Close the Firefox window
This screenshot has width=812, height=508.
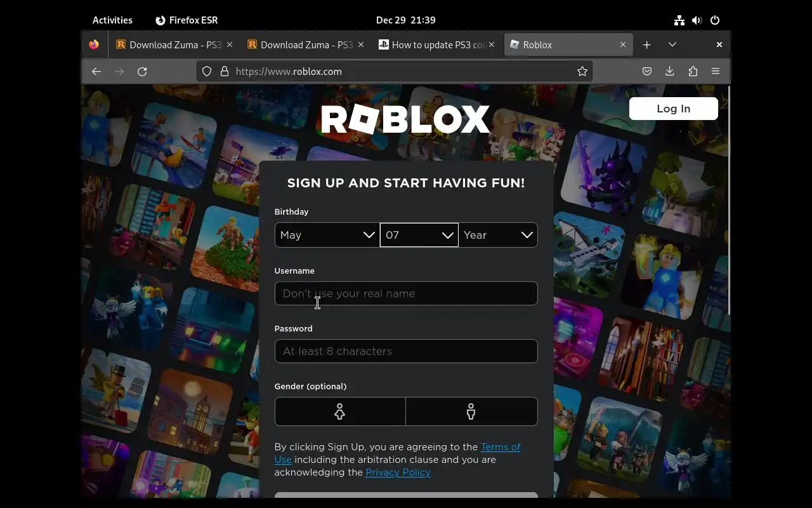point(719,45)
